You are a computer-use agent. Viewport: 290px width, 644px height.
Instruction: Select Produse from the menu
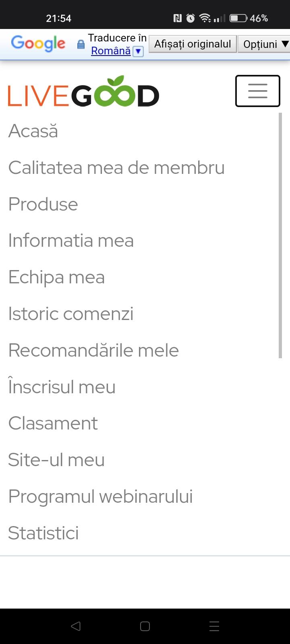pos(43,204)
